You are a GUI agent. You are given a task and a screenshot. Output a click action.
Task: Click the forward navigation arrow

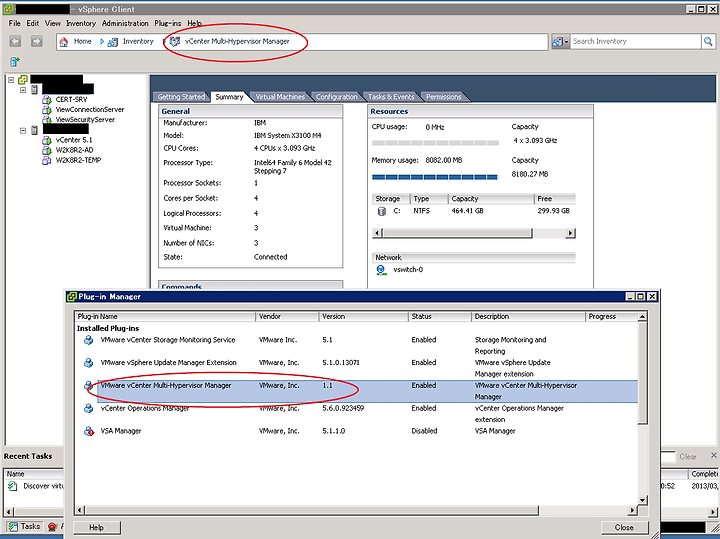[36, 41]
